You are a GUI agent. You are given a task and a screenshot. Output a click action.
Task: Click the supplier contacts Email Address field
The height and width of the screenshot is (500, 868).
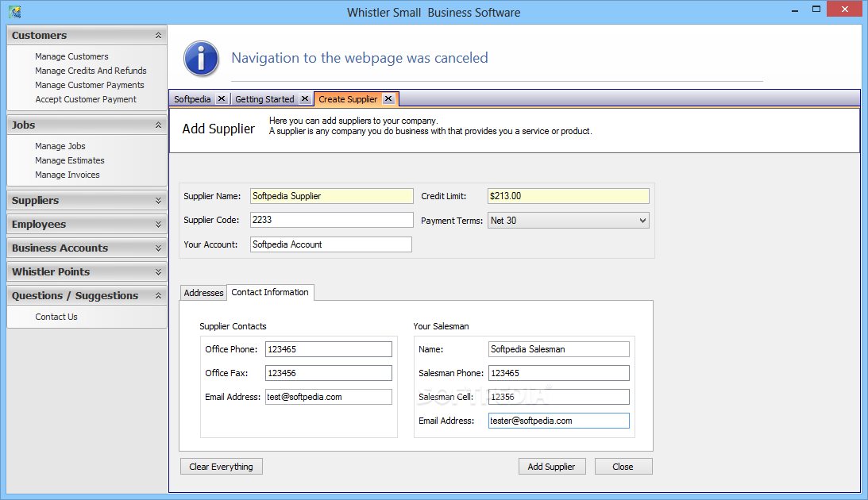click(329, 397)
